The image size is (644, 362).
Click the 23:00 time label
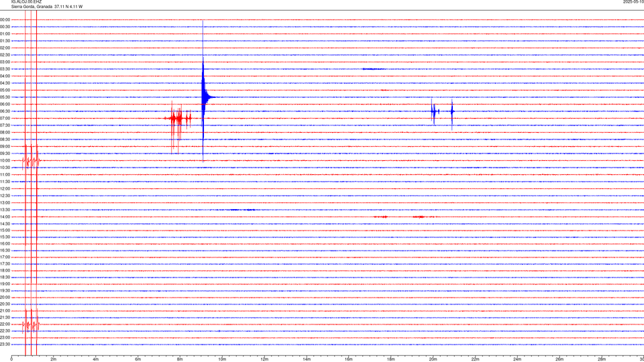[x=5, y=337]
